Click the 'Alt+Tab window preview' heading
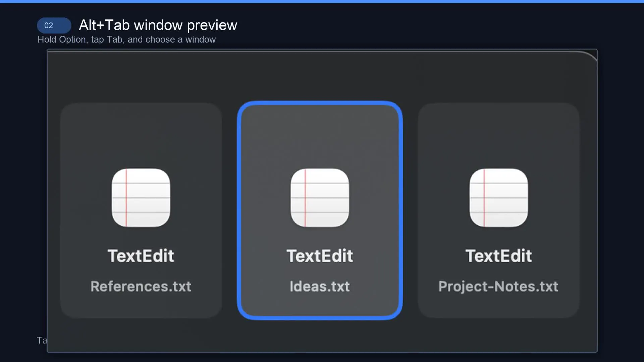Screen dimensions: 644x362 [x=158, y=25]
